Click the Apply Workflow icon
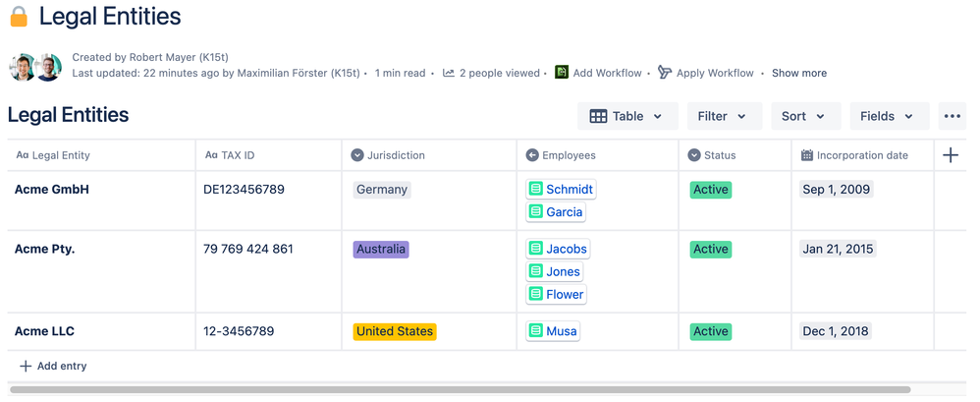The image size is (980, 402). point(665,73)
